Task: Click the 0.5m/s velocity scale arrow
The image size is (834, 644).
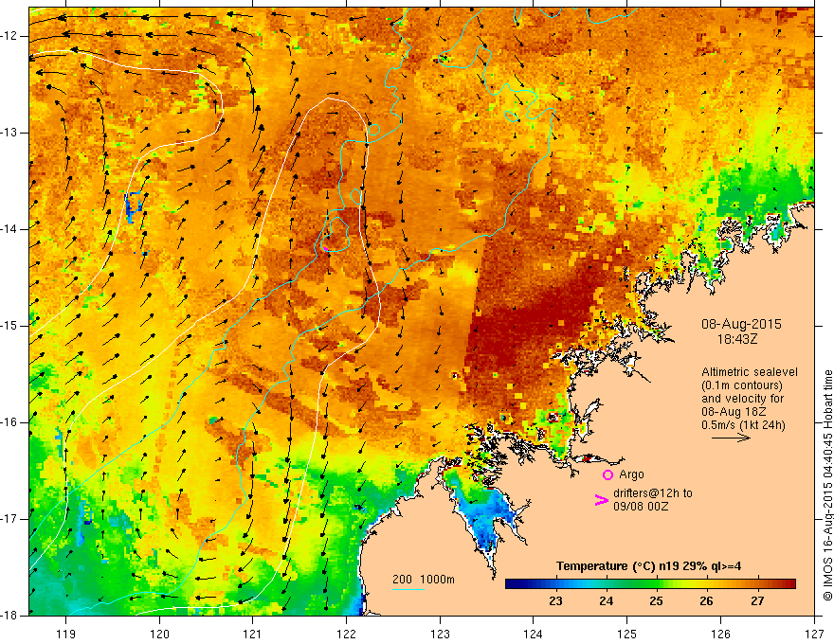Action: point(731,438)
